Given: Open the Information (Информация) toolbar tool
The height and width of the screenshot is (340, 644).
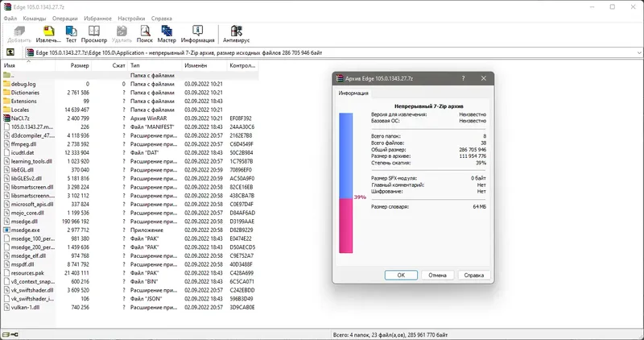Looking at the screenshot, I should [x=197, y=34].
